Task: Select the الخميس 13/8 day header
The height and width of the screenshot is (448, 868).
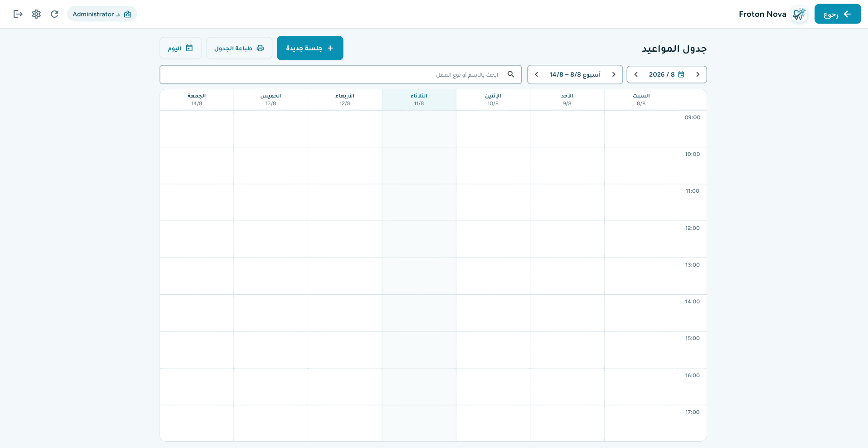Action: (271, 99)
